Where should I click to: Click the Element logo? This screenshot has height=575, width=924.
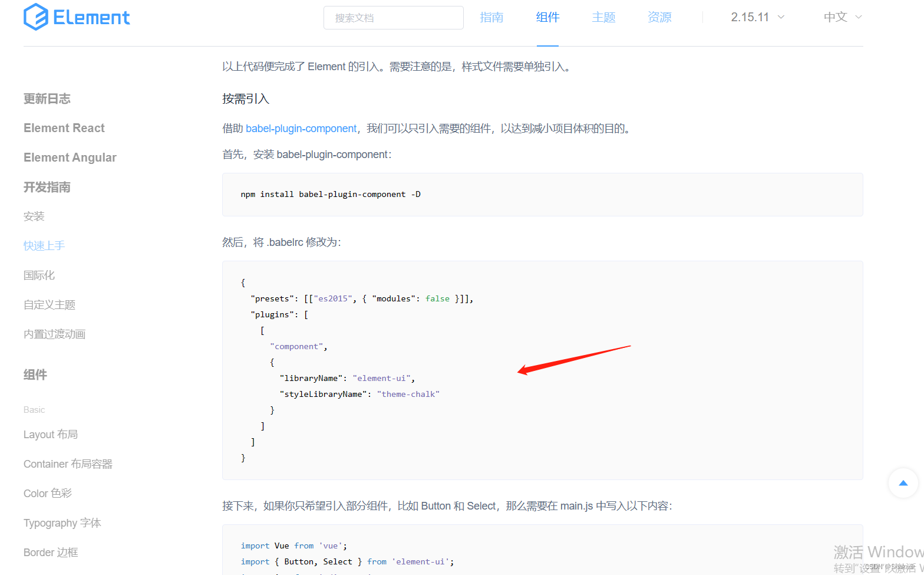coord(77,17)
